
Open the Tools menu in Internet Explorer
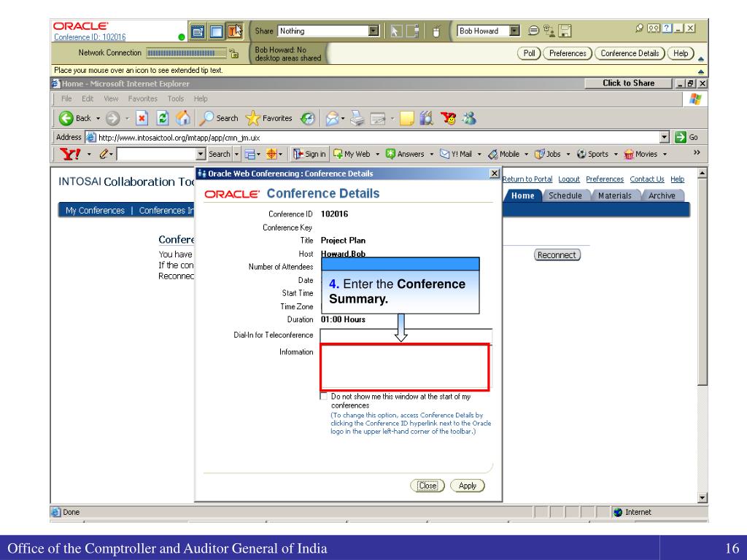(175, 98)
